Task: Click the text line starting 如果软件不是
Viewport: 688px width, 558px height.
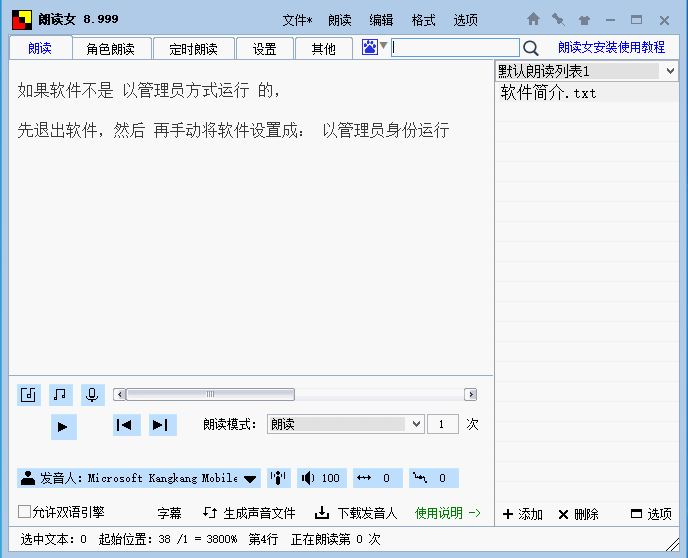Action: point(148,90)
